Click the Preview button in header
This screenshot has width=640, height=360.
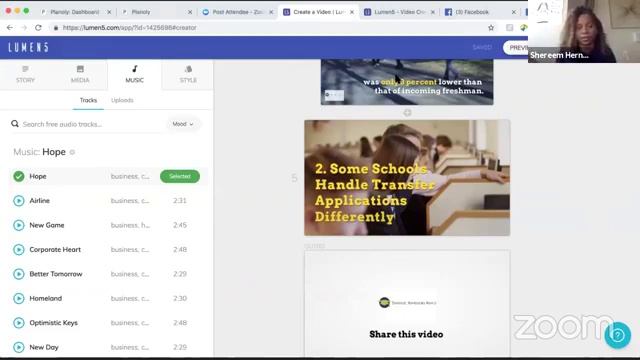coord(516,48)
